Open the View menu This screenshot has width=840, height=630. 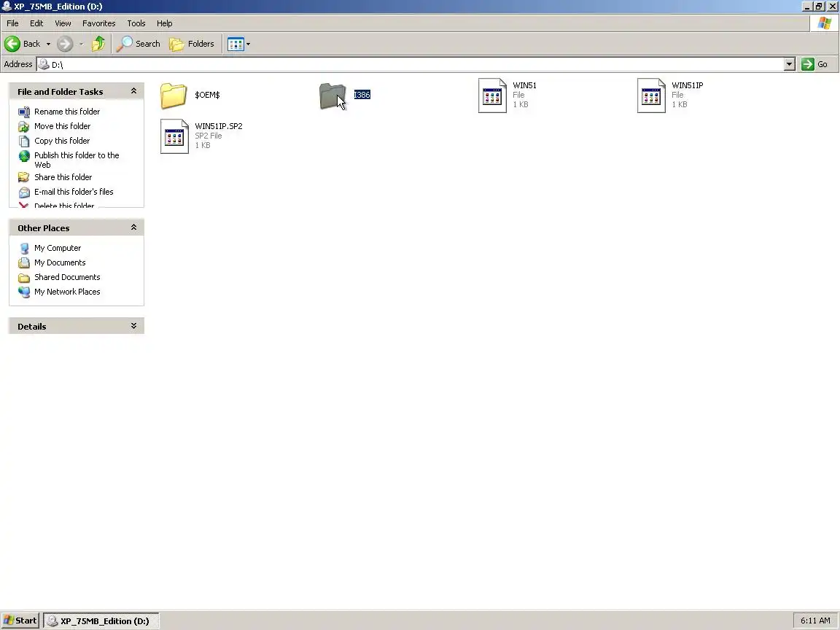63,23
